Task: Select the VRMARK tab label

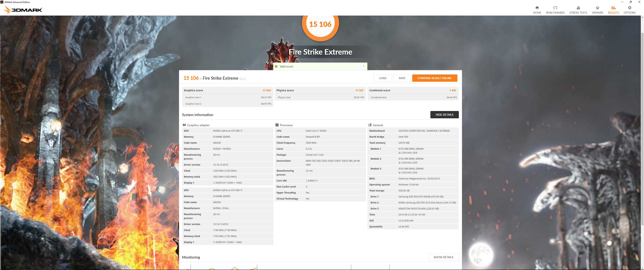Action: [x=597, y=13]
